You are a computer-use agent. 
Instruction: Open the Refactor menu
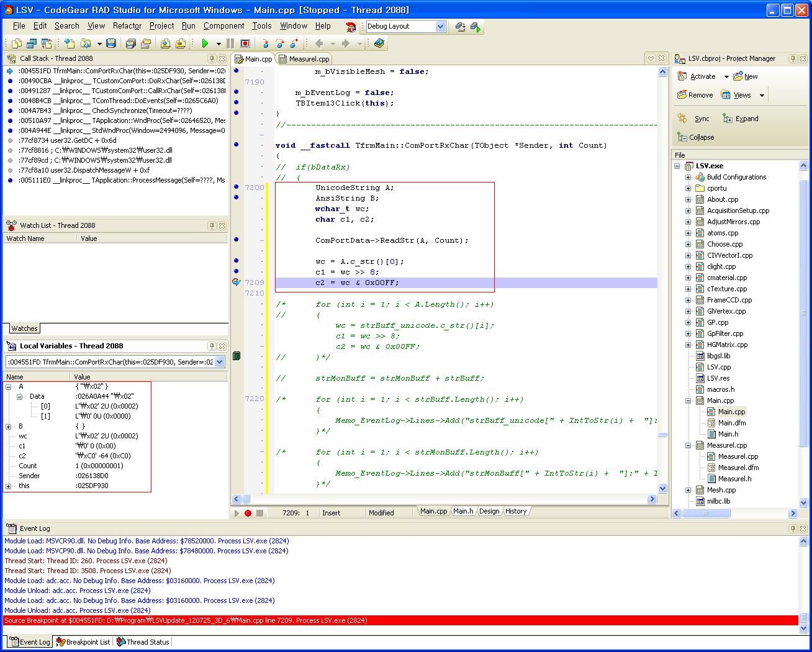(x=127, y=26)
